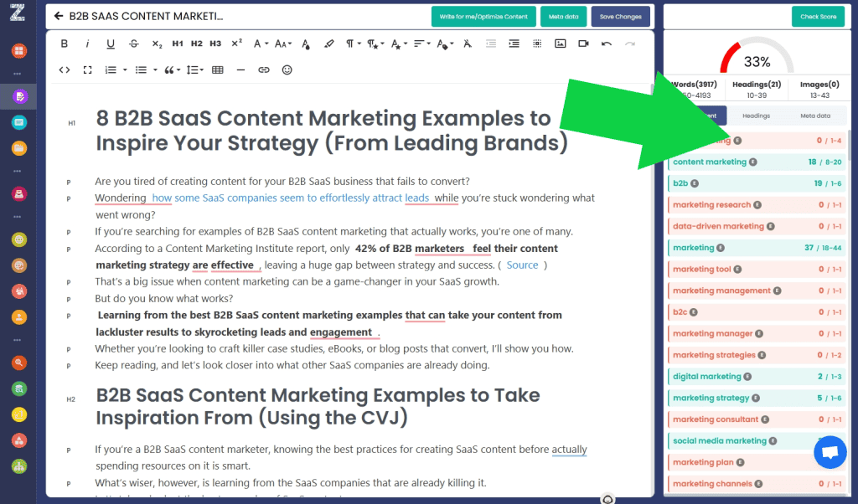Click inside the H1 title text

point(332,131)
